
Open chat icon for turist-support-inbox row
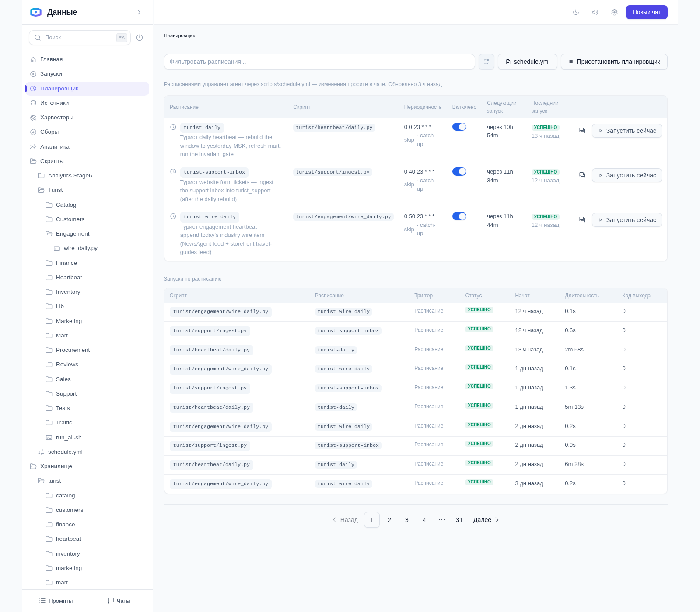tap(582, 175)
